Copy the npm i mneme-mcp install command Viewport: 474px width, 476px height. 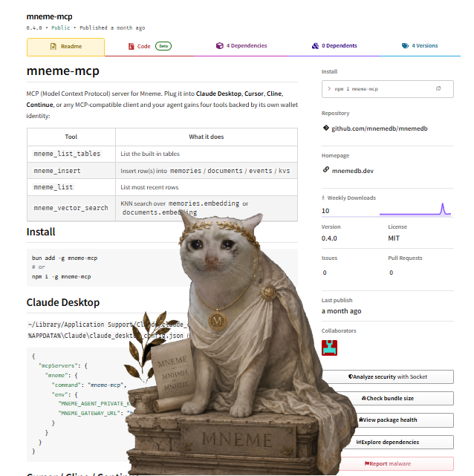(x=438, y=88)
